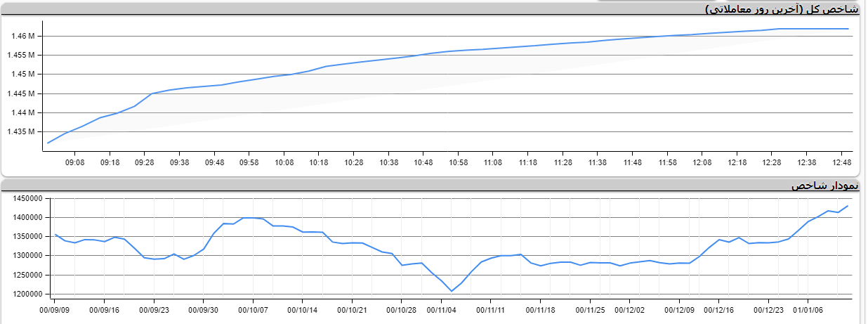Click the 09:08 time axis label
The width and height of the screenshot is (868, 324).
74,162
